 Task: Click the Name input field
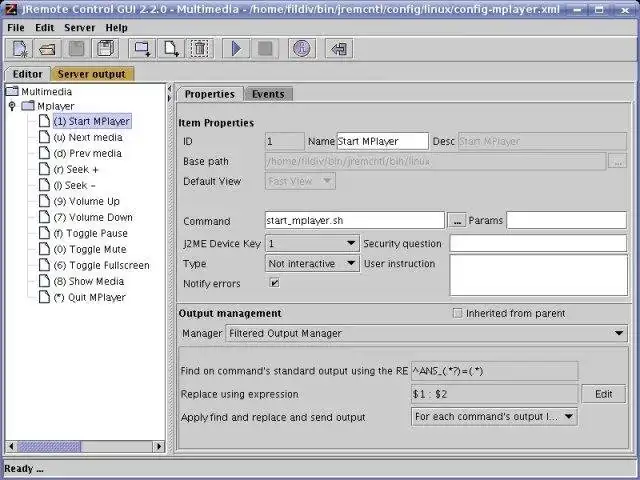[x=383, y=141]
